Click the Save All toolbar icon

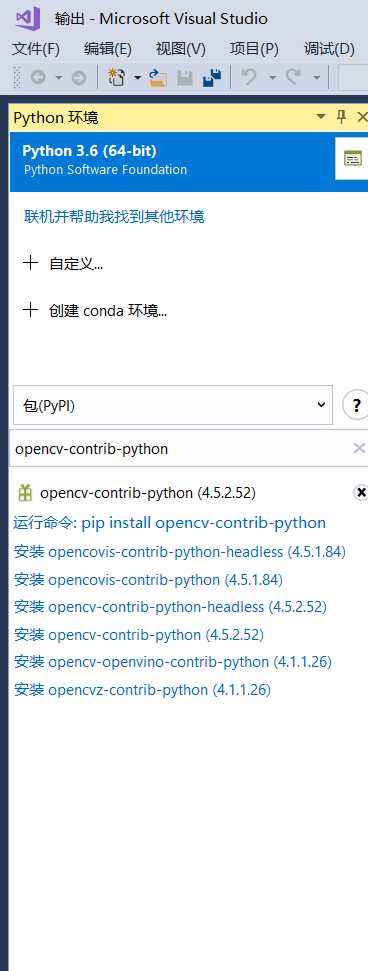[212, 77]
